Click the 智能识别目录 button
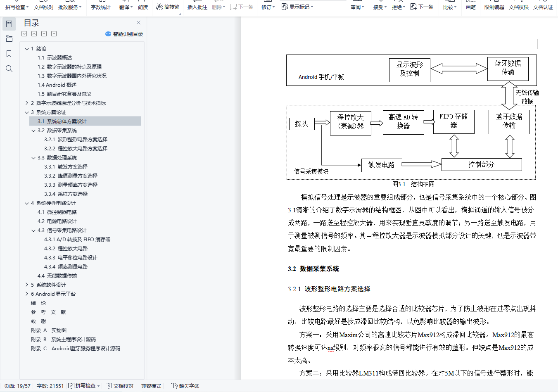This screenshot has width=558, height=392. click(x=124, y=34)
